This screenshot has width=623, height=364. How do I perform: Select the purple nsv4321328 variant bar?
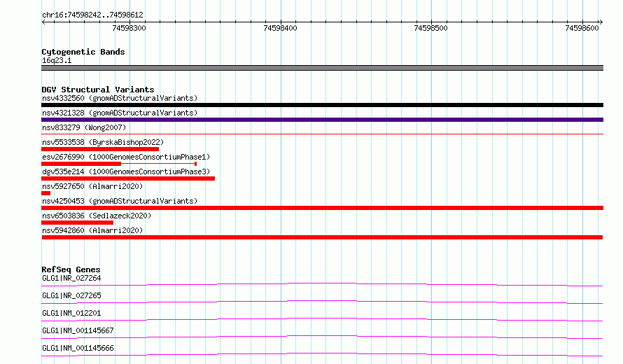[322, 120]
